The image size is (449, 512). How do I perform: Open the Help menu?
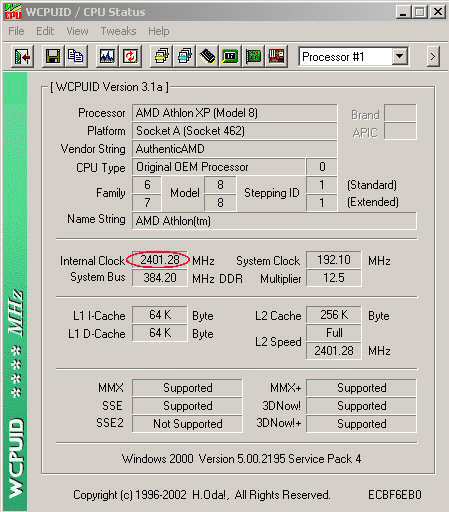pos(159,31)
